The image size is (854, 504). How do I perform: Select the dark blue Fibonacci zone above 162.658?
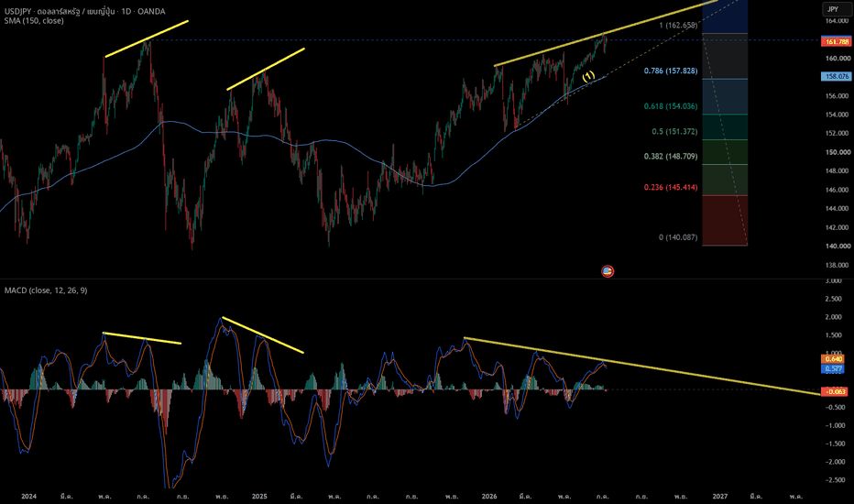725,16
